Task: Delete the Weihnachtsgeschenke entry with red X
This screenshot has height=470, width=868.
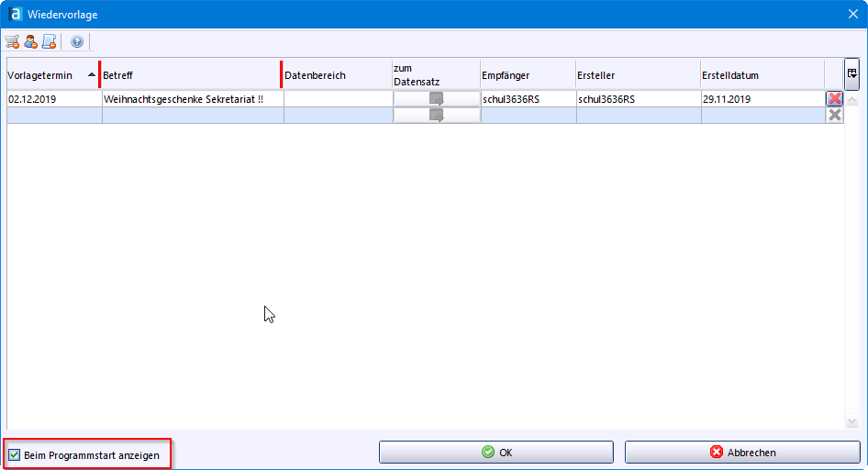Action: click(x=834, y=98)
